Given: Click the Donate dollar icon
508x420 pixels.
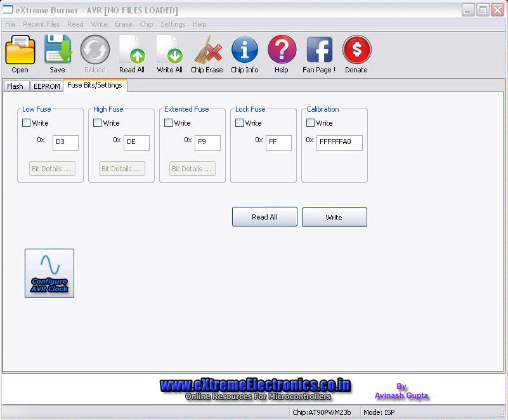Looking at the screenshot, I should [356, 49].
